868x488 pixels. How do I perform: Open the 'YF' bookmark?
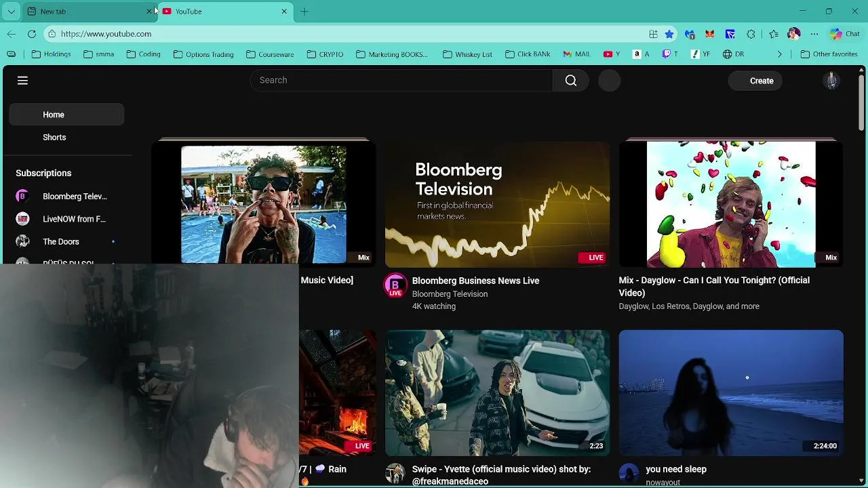[701, 54]
